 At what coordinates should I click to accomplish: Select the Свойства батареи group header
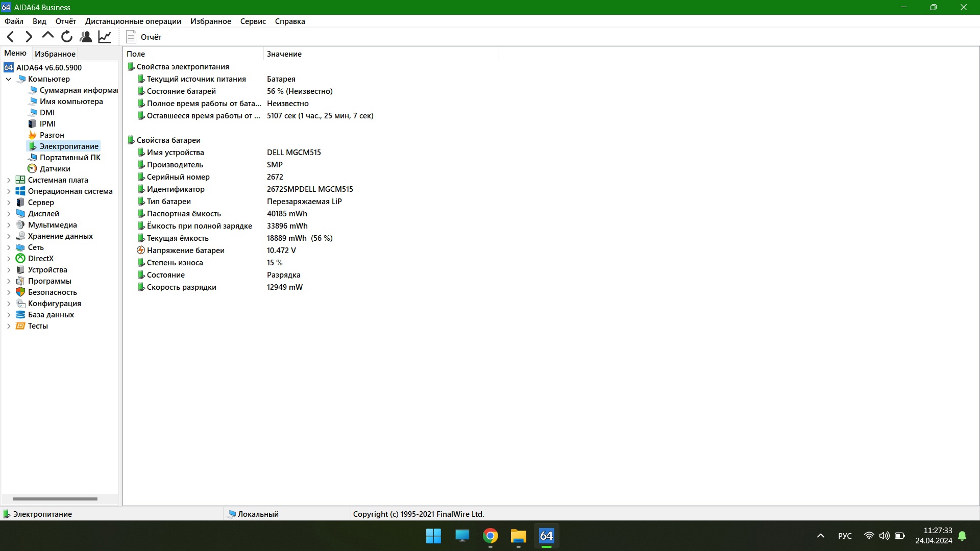pos(164,140)
